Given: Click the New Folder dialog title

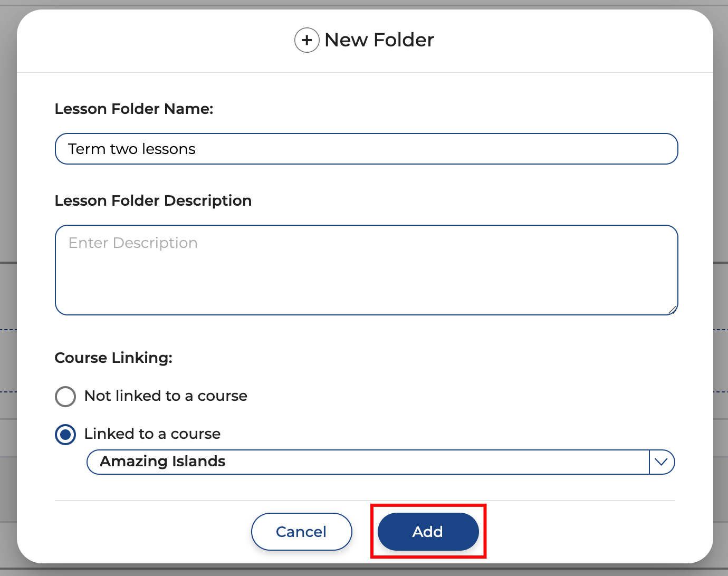Looking at the screenshot, I should pyautogui.click(x=379, y=40).
